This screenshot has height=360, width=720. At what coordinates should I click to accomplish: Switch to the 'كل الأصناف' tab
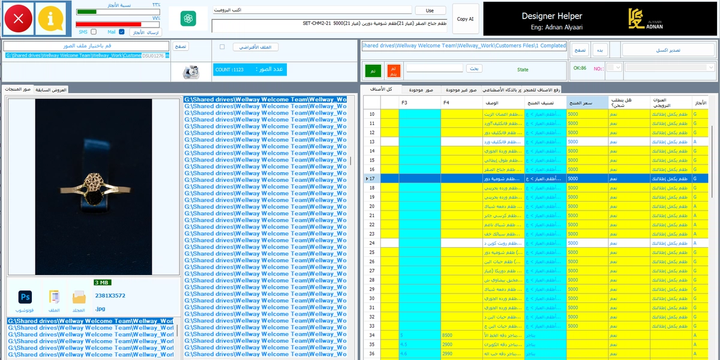click(x=381, y=89)
